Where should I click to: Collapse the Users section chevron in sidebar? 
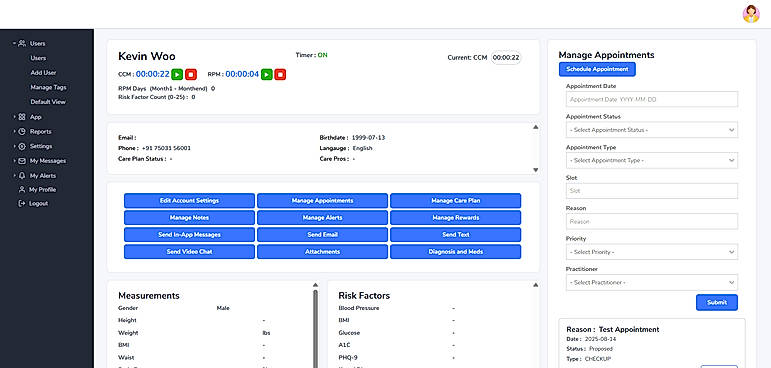(x=15, y=43)
